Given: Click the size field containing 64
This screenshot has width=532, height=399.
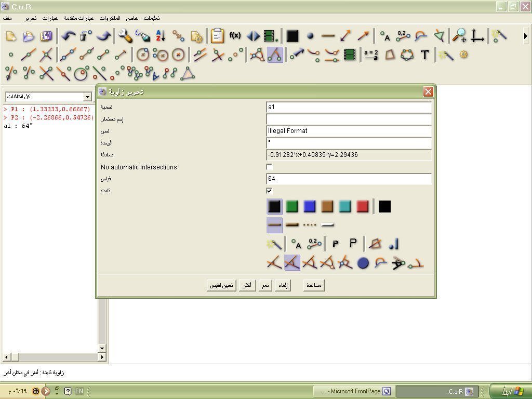Looking at the screenshot, I should (x=349, y=179).
